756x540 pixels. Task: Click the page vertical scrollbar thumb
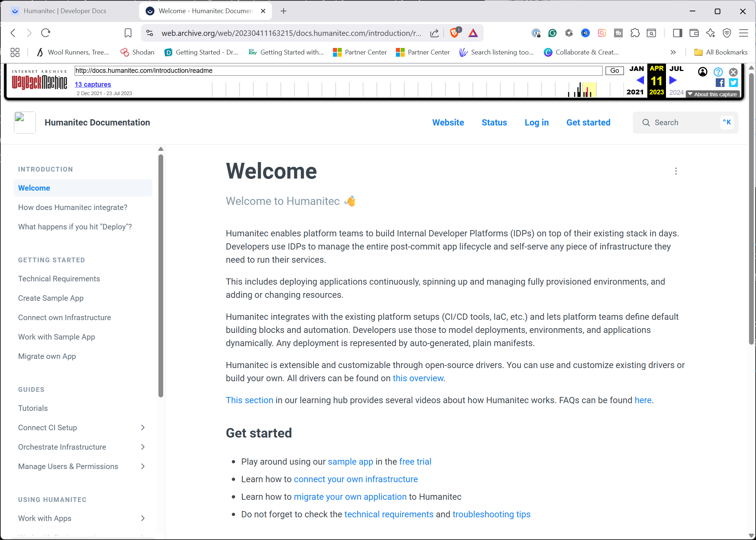pyautogui.click(x=751, y=209)
